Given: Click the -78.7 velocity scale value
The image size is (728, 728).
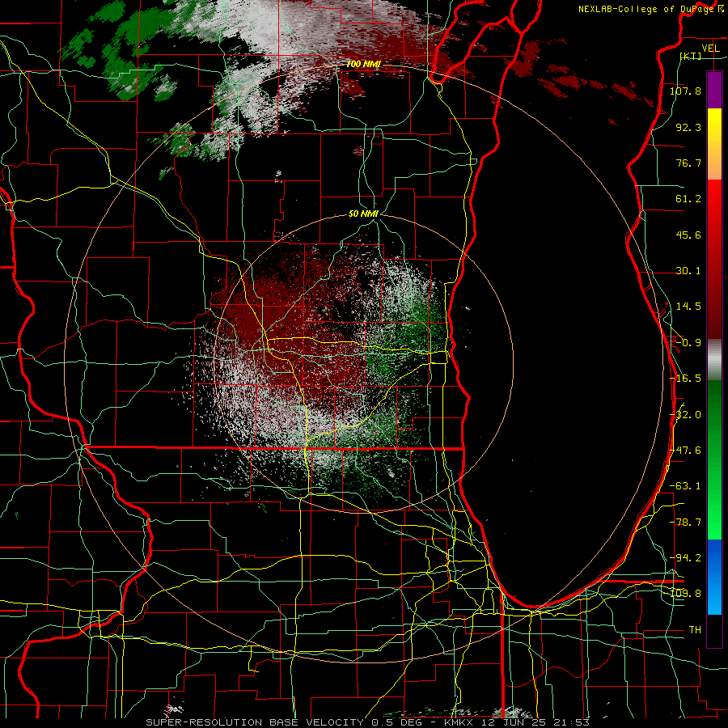Looking at the screenshot, I should click(685, 523).
